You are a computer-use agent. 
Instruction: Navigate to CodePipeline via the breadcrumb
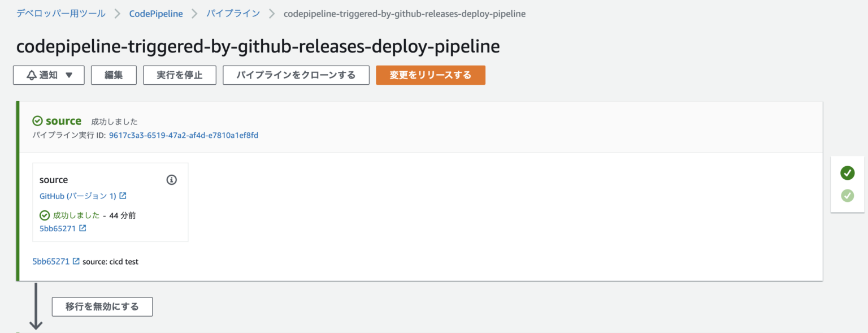coord(156,13)
